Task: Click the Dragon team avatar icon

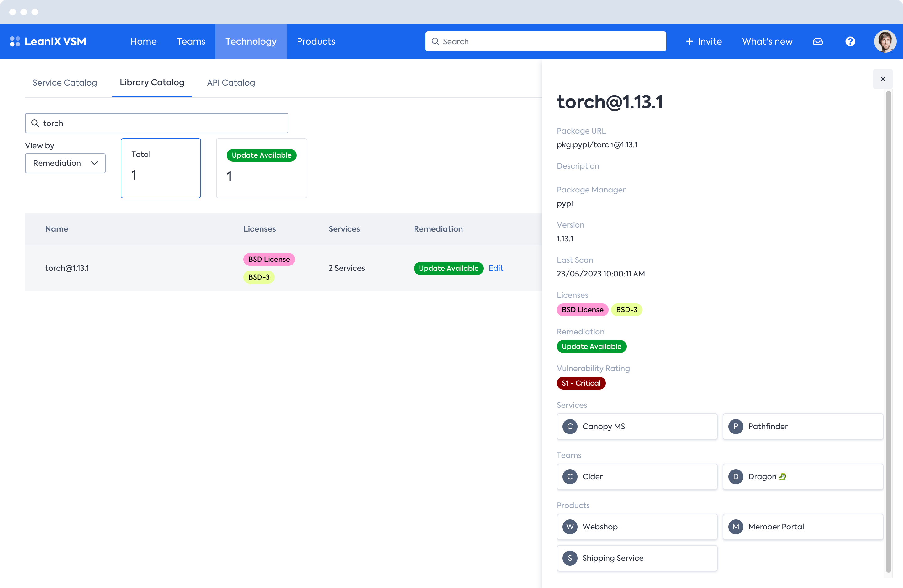Action: click(x=735, y=476)
